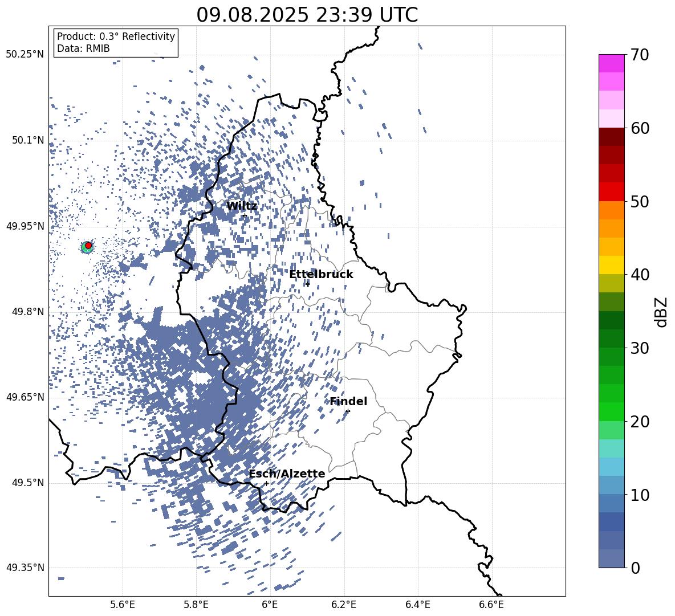
Task: Click the Ettelbruck city label
Action: (321, 275)
